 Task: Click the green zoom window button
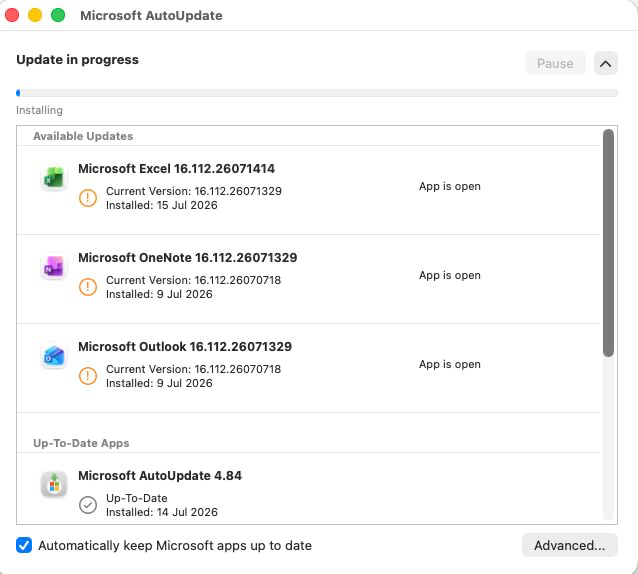click(x=58, y=15)
